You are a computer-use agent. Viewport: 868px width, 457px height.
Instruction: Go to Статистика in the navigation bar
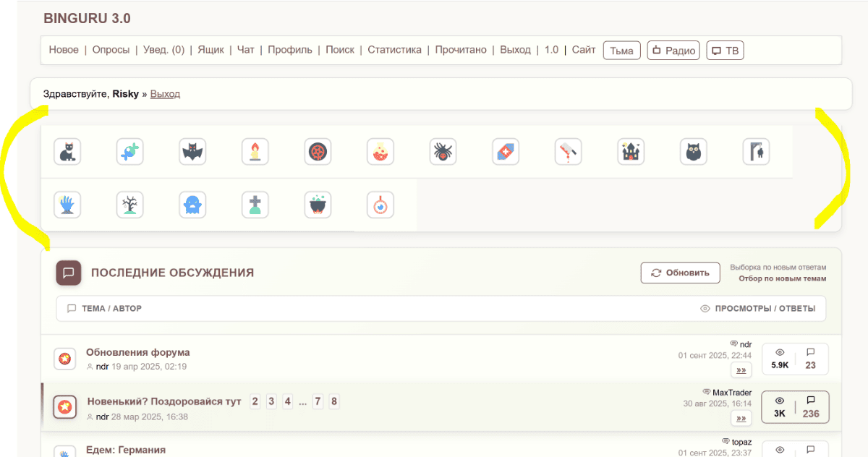(x=394, y=50)
